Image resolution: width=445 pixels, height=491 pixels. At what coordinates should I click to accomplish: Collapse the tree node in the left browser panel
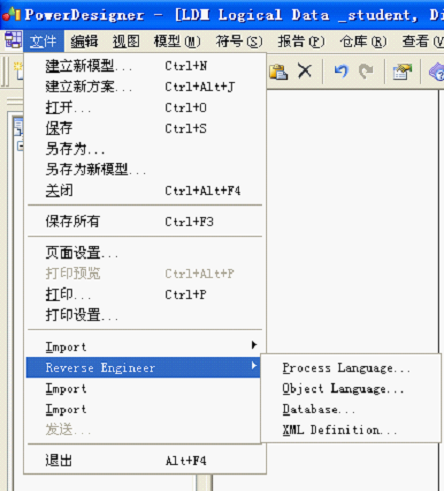20,146
